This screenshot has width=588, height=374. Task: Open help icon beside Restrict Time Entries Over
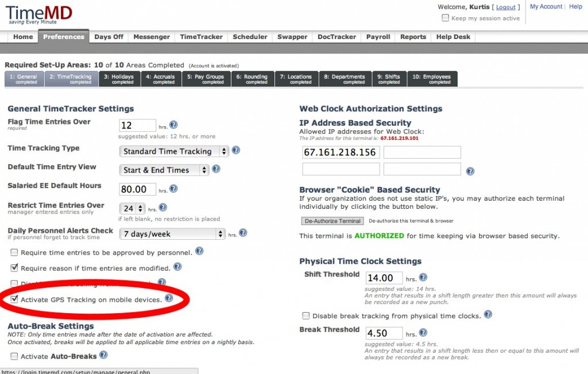tap(163, 207)
